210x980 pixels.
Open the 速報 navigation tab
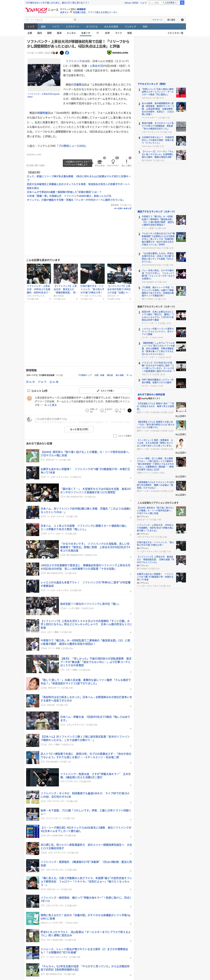[x=43, y=27]
